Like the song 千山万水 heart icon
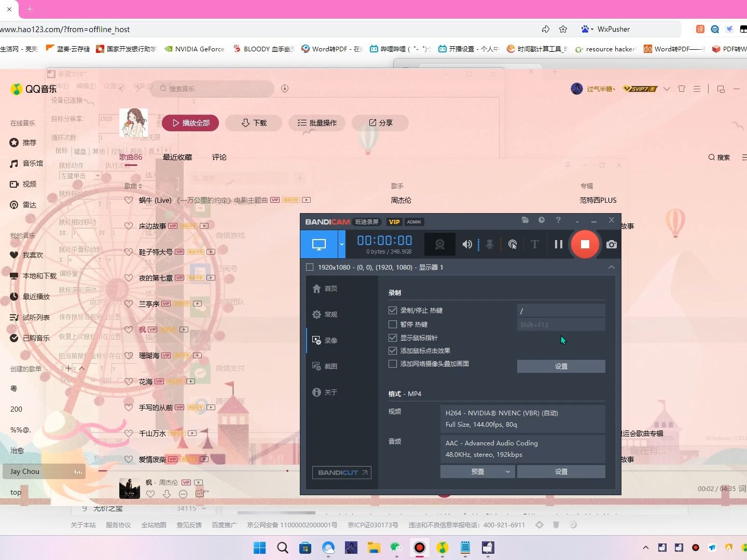Image resolution: width=747 pixels, height=560 pixels. (129, 433)
